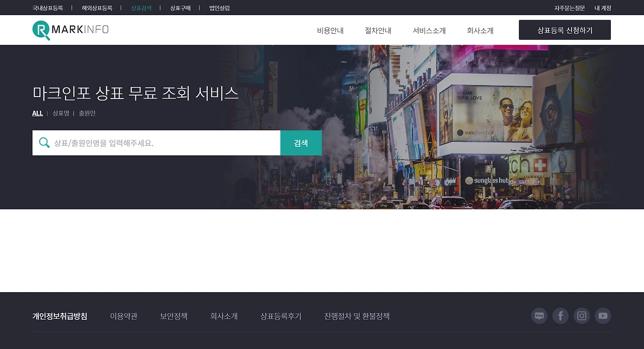Open the 내 계정 link

(x=602, y=8)
